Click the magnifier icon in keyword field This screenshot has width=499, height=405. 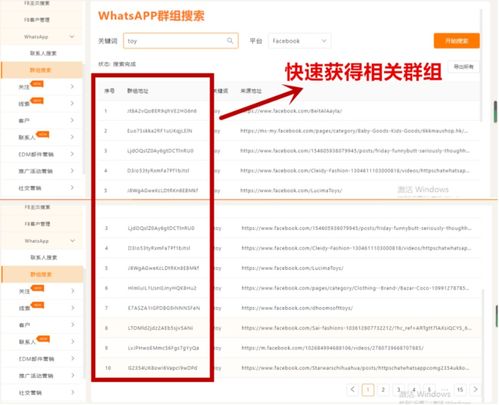point(230,41)
